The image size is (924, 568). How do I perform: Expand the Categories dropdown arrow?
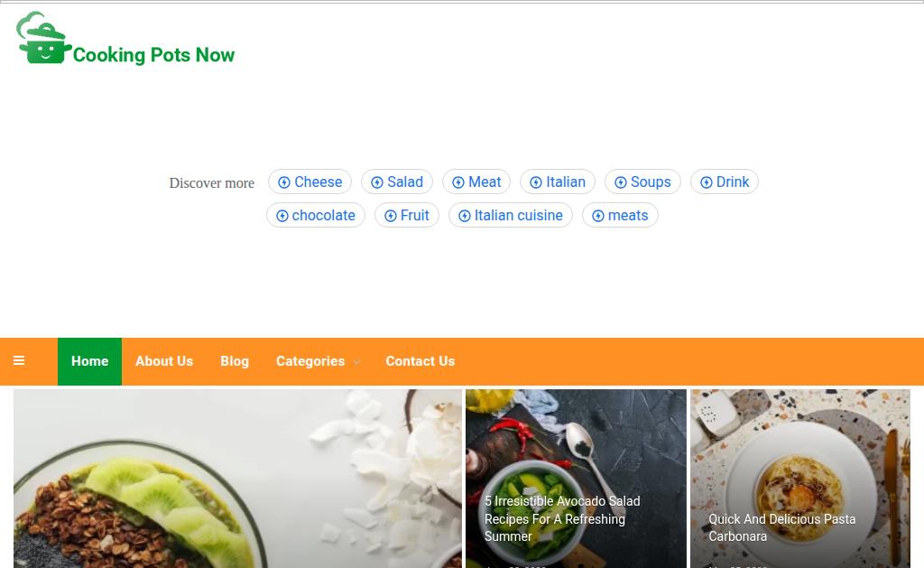[x=356, y=362]
